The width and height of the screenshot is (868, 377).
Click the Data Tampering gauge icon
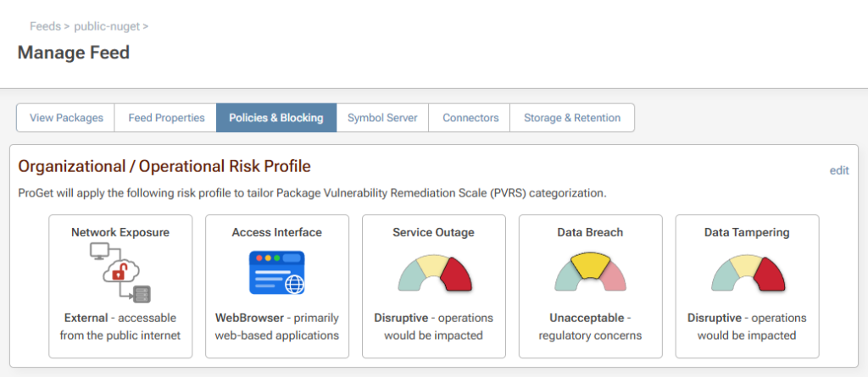747,273
